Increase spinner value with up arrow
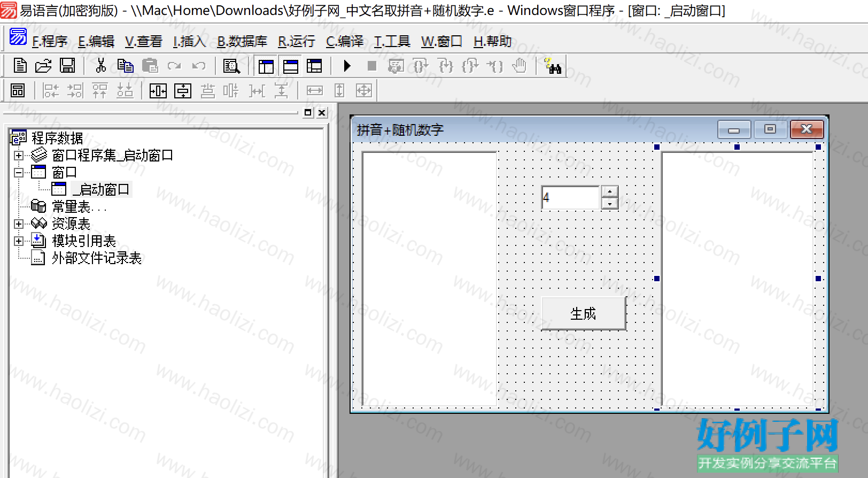868x478 pixels. pyautogui.click(x=610, y=191)
